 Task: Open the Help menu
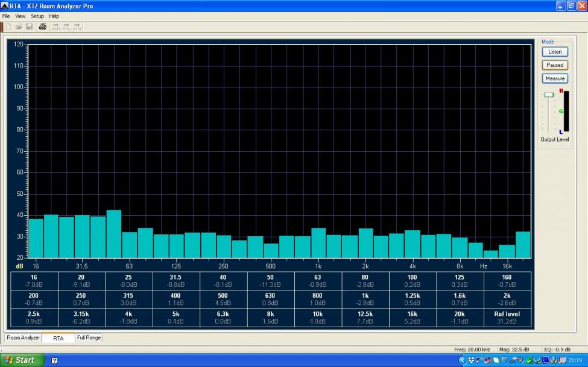[54, 16]
